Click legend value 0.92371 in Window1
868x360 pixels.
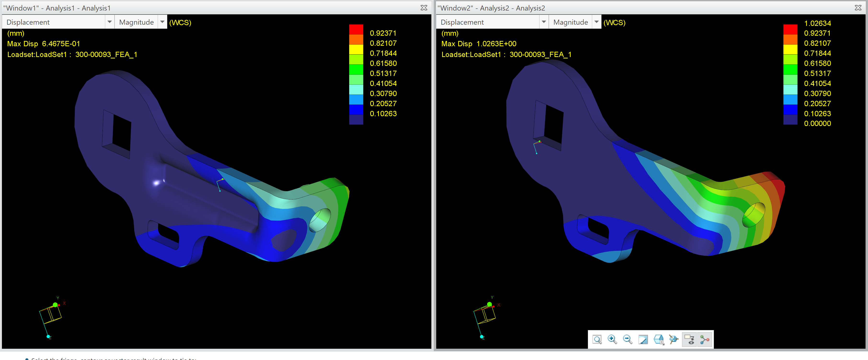[383, 33]
